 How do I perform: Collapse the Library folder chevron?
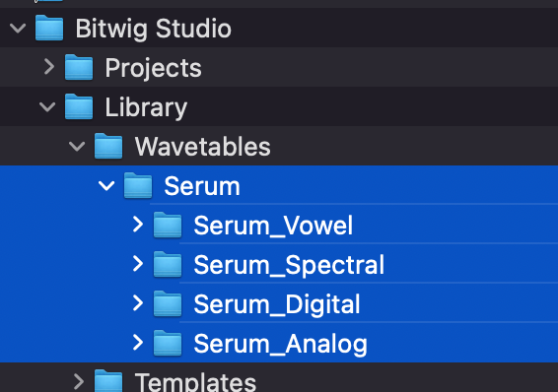pos(47,106)
